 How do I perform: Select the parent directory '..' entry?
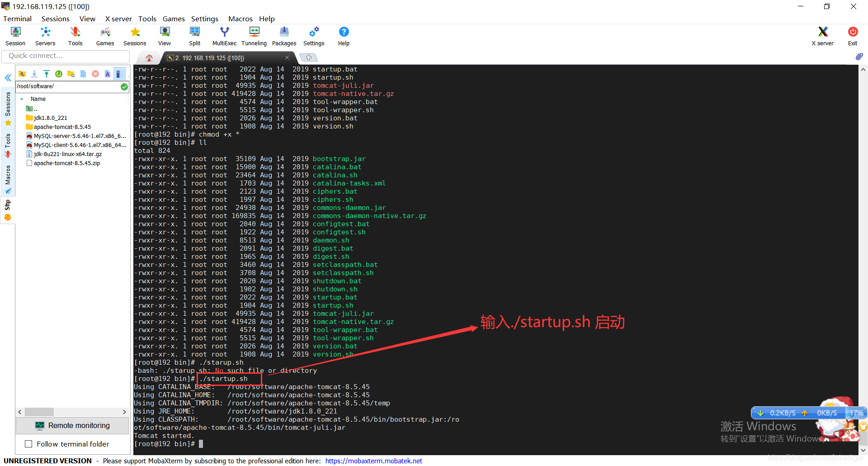tap(32, 109)
